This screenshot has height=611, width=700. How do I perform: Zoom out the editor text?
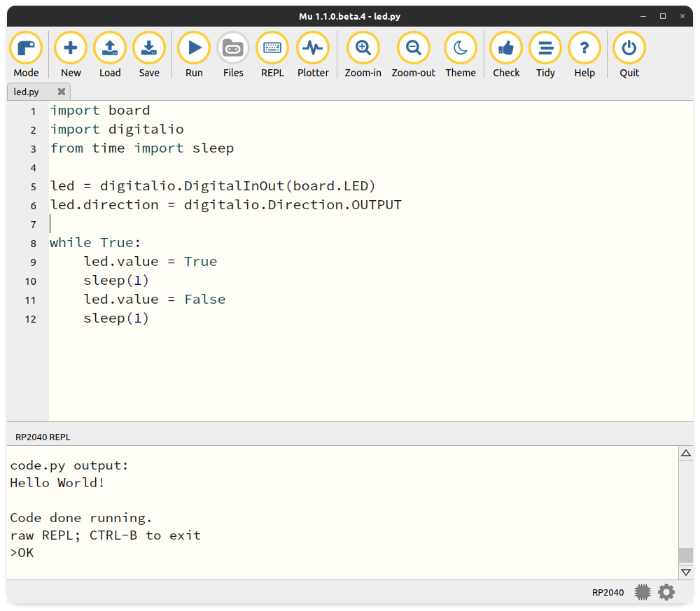click(413, 49)
